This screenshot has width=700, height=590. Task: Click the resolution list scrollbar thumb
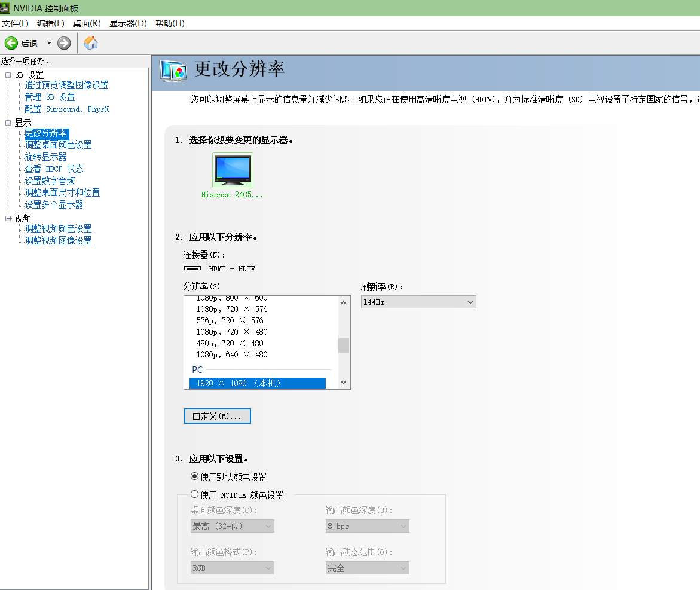tap(343, 345)
